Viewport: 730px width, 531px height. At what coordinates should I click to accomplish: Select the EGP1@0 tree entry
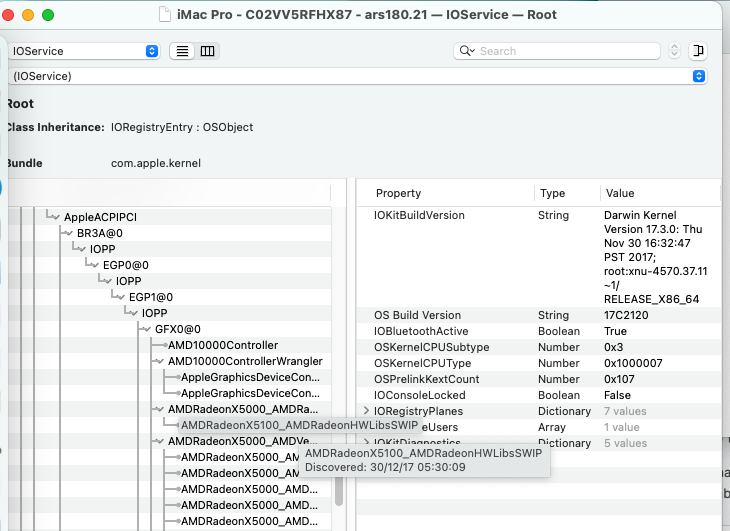pyautogui.click(x=151, y=297)
